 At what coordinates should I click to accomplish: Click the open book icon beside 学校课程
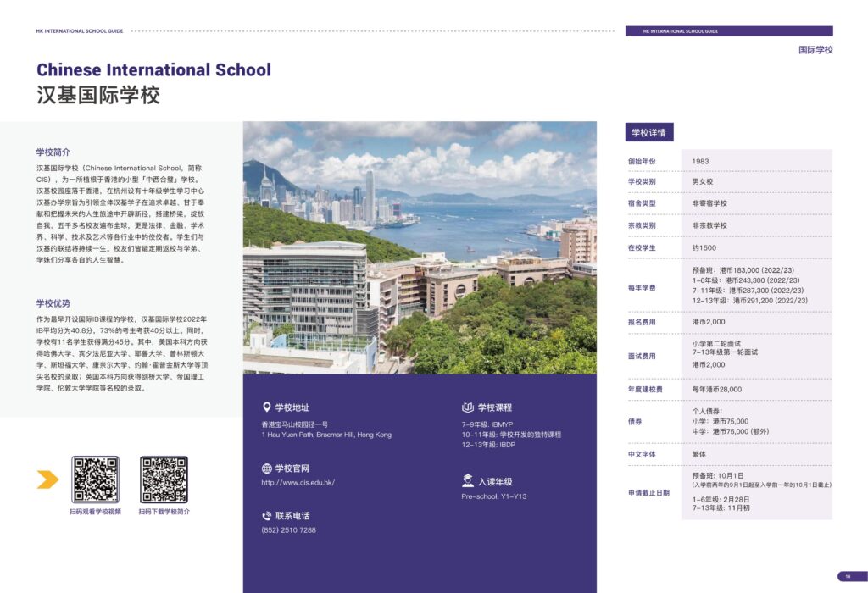tap(468, 407)
